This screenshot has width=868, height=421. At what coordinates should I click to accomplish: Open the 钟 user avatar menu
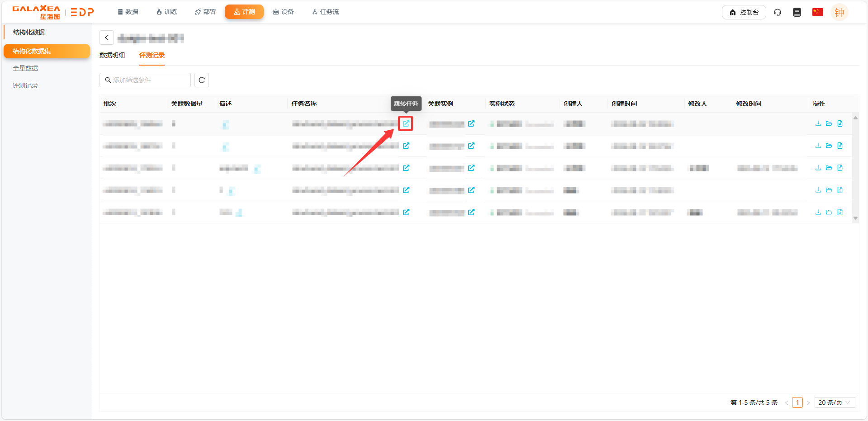[839, 12]
